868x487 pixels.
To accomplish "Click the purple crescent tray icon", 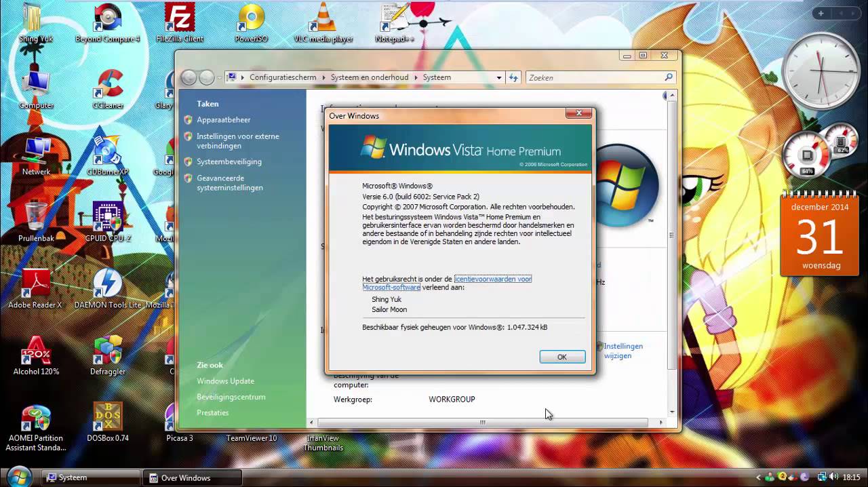I will [x=804, y=478].
